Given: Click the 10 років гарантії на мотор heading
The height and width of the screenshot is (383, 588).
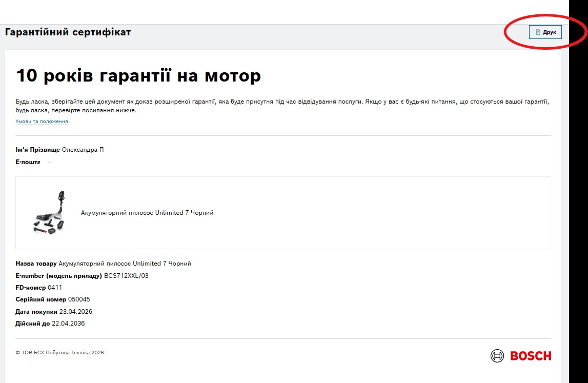Looking at the screenshot, I should (x=138, y=75).
